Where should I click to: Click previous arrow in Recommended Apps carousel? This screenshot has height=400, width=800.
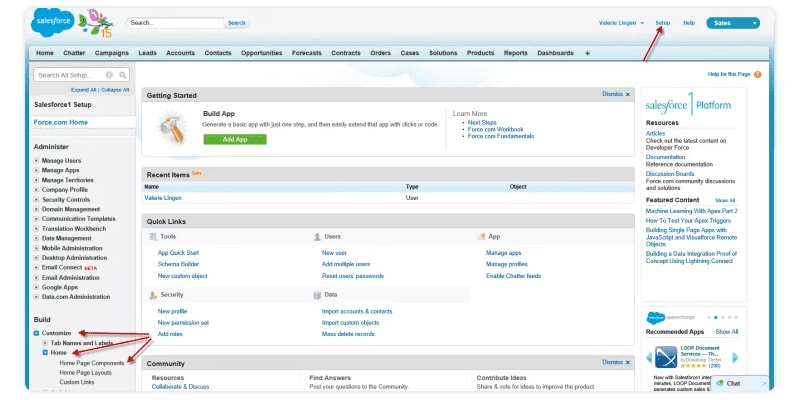pos(649,358)
